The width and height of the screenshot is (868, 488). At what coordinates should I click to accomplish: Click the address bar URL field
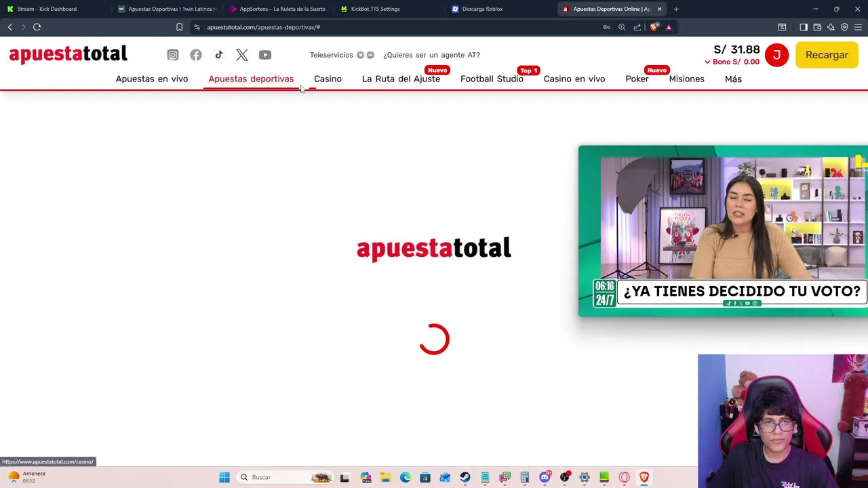(393, 27)
